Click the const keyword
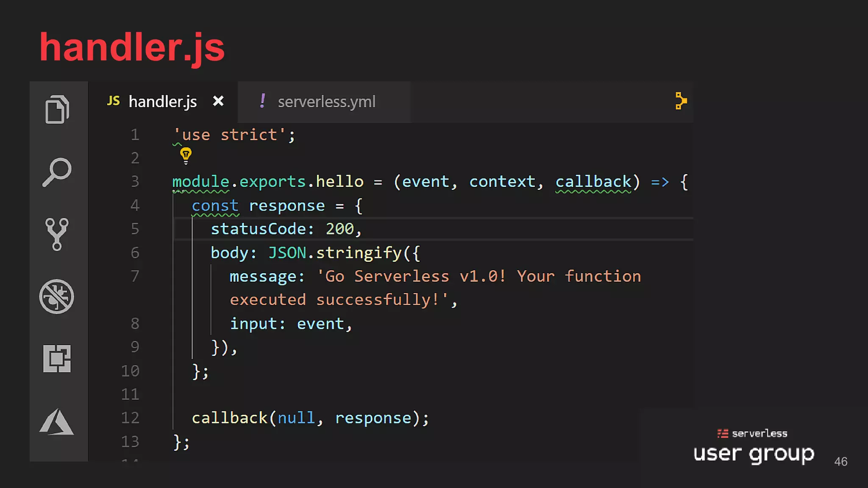This screenshot has height=488, width=868. (215, 205)
